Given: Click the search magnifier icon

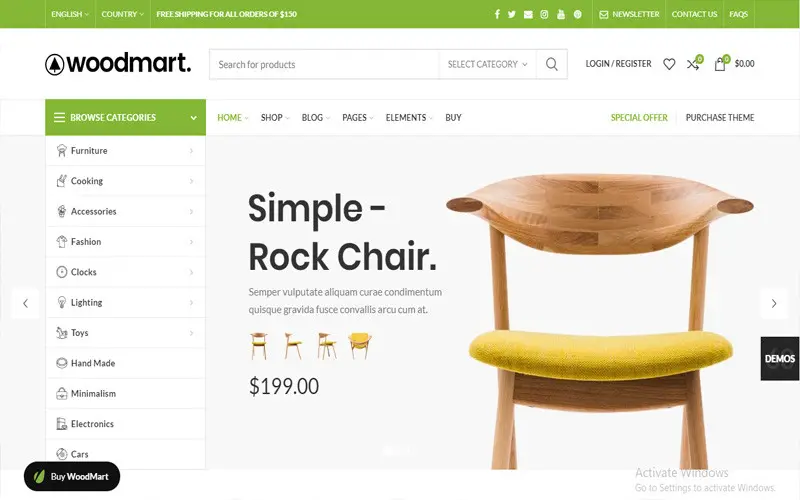Looking at the screenshot, I should click(x=552, y=64).
